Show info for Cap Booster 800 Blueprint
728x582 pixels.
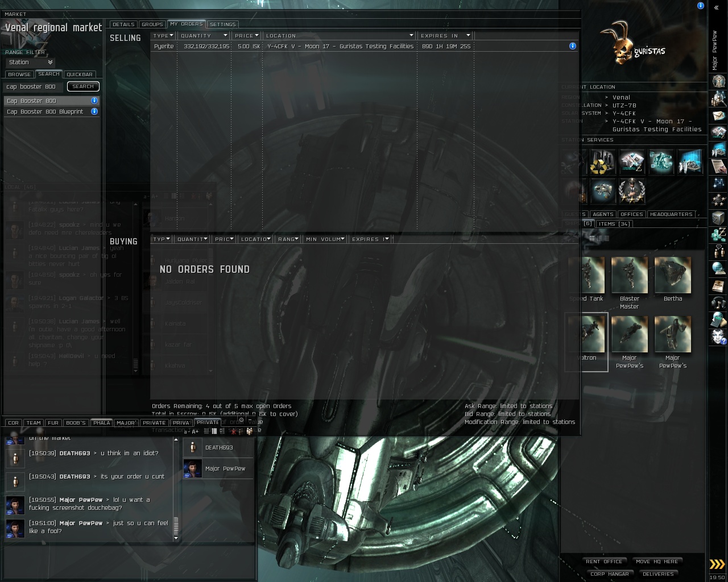tap(94, 111)
